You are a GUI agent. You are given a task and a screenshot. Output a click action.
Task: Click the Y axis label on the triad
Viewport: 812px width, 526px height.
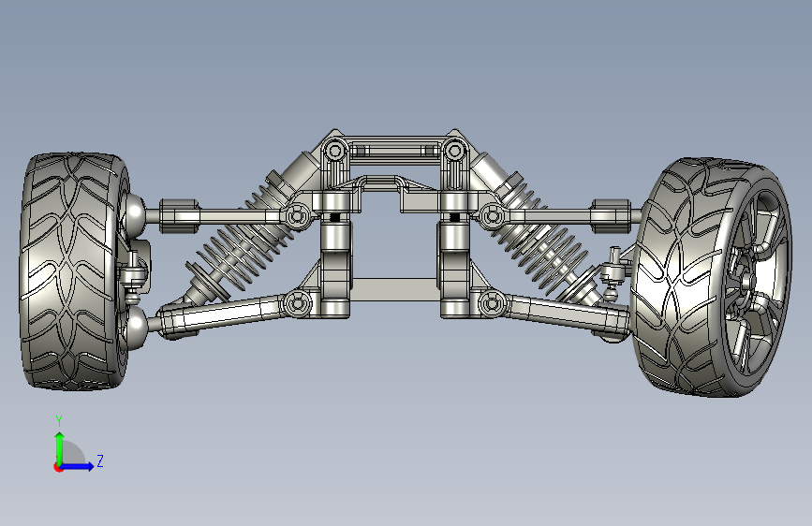[59, 421]
